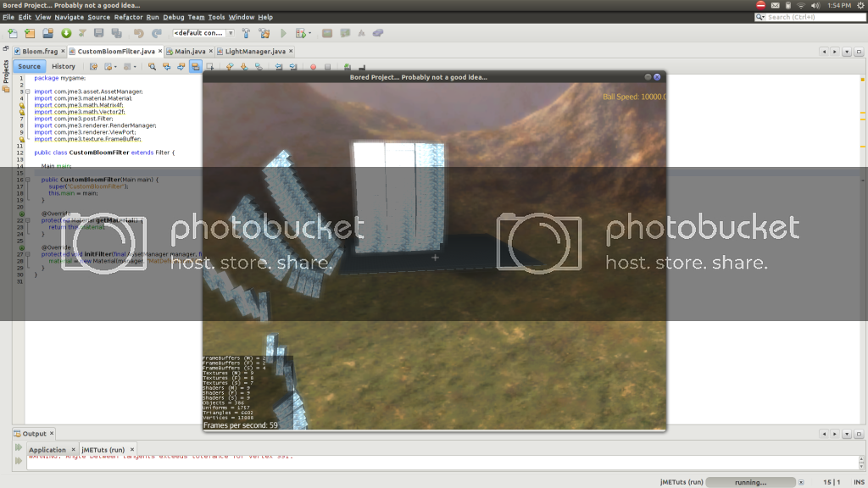868x488 pixels.
Task: Toggle the Rectangular Selection editor button
Action: [209, 66]
